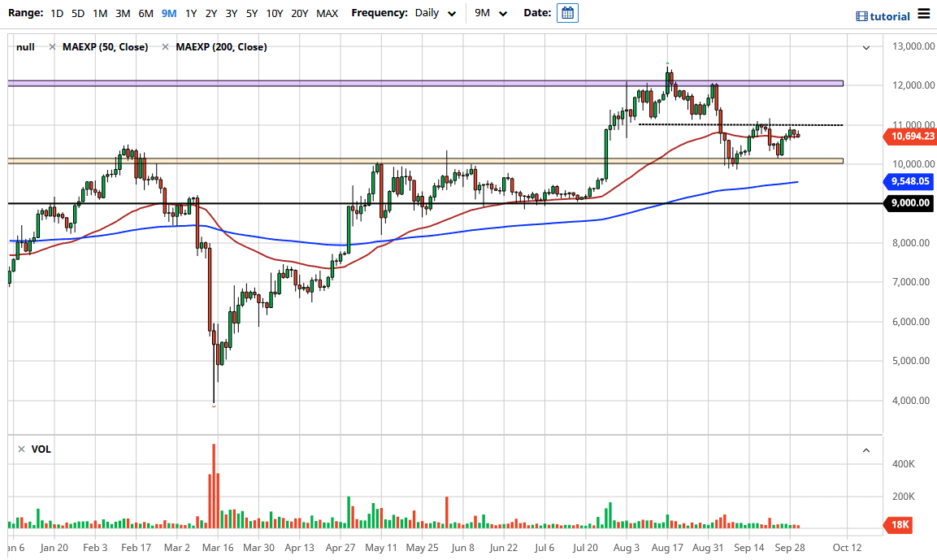Screen dimensions: 937x560
Task: Select the 3M range
Action: [x=123, y=13]
